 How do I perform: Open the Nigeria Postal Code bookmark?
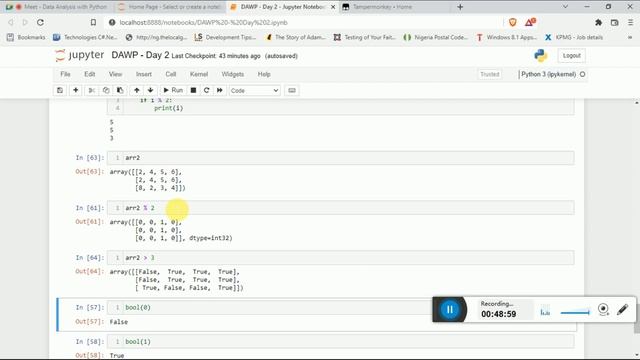pos(436,37)
